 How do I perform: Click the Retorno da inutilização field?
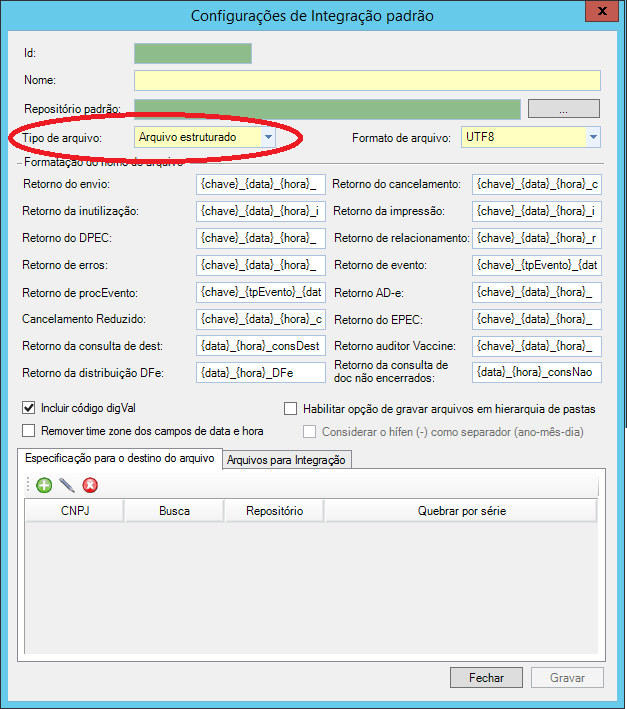pos(261,211)
